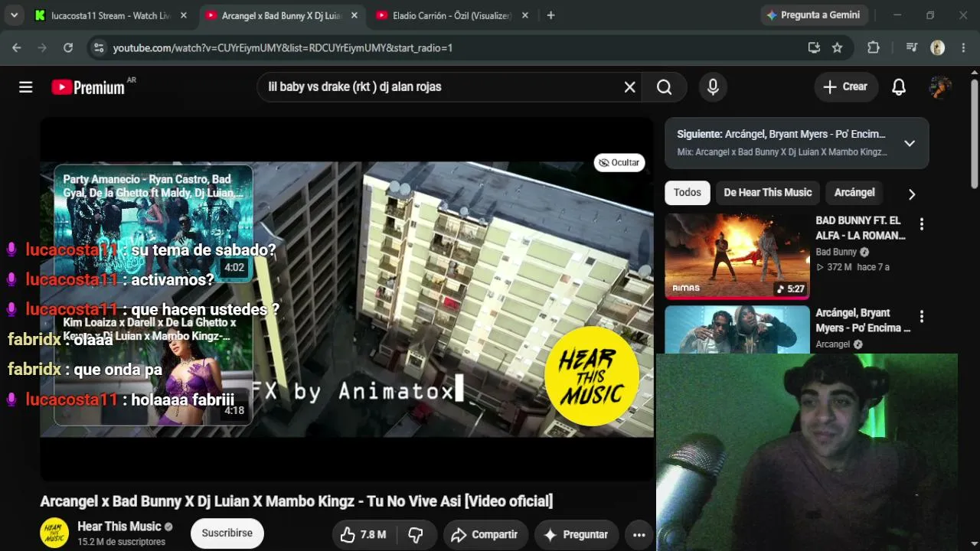Open the Hear This Music channel name link
Screen dimensions: 980x551
[x=119, y=527]
